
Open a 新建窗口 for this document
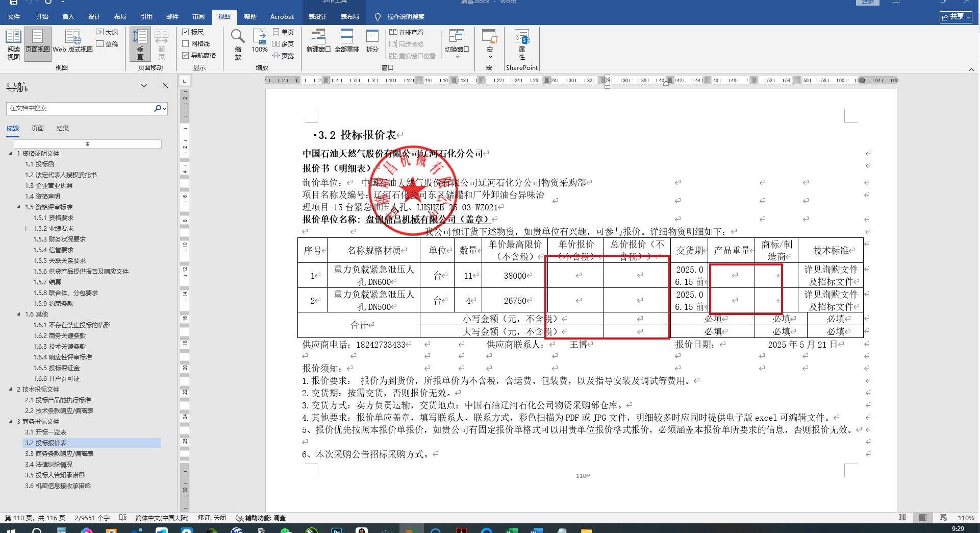click(318, 41)
